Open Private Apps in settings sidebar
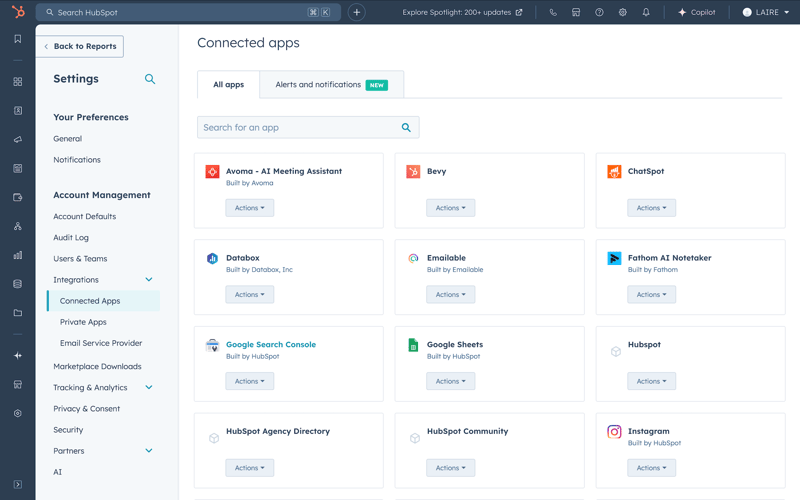The width and height of the screenshot is (800, 500). coord(83,322)
